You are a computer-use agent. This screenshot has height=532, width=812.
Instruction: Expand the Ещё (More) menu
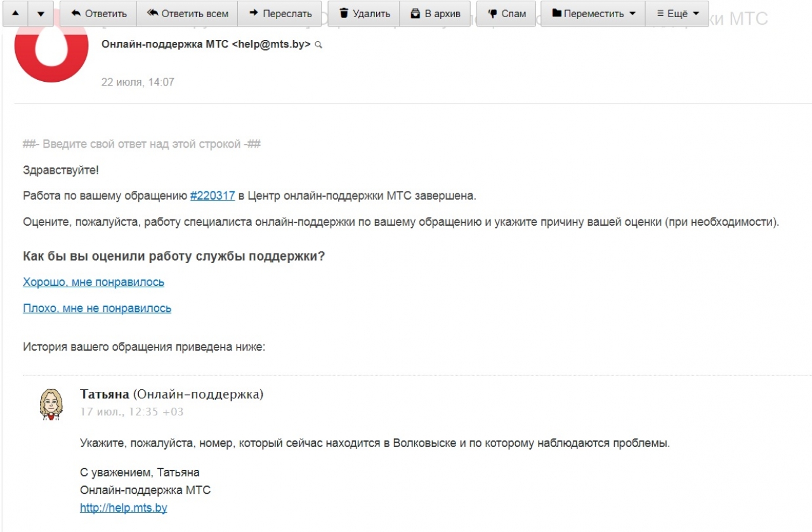tap(677, 13)
